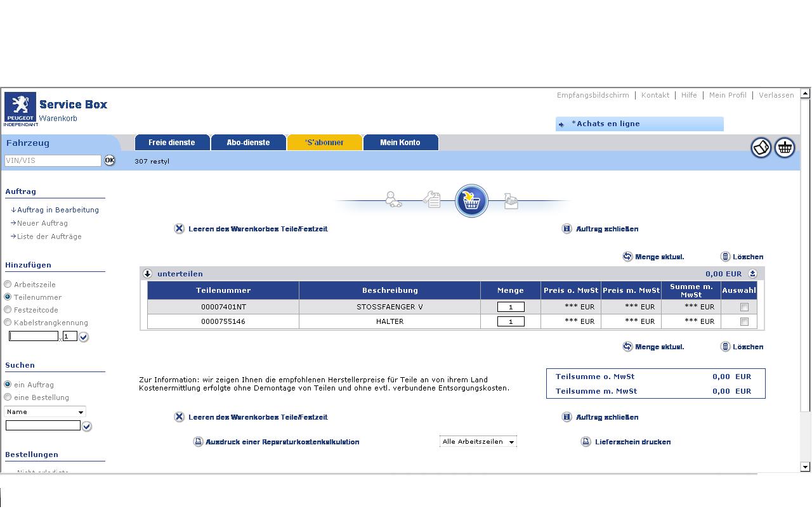Click the top 'Leeren des Warenkorbes' X icon
The image size is (812, 516).
[180, 229]
